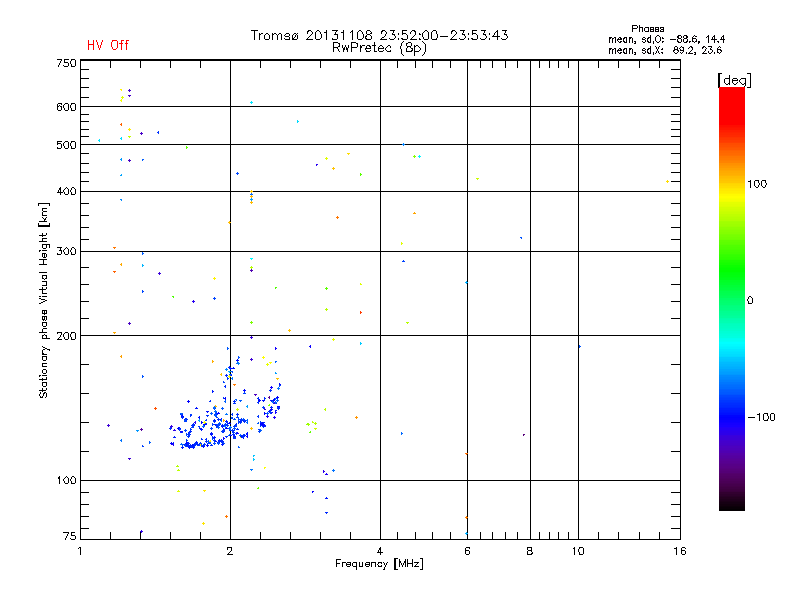Click the 'Frequency [MHz]' axis label
The height and width of the screenshot is (600, 800).
click(379, 564)
